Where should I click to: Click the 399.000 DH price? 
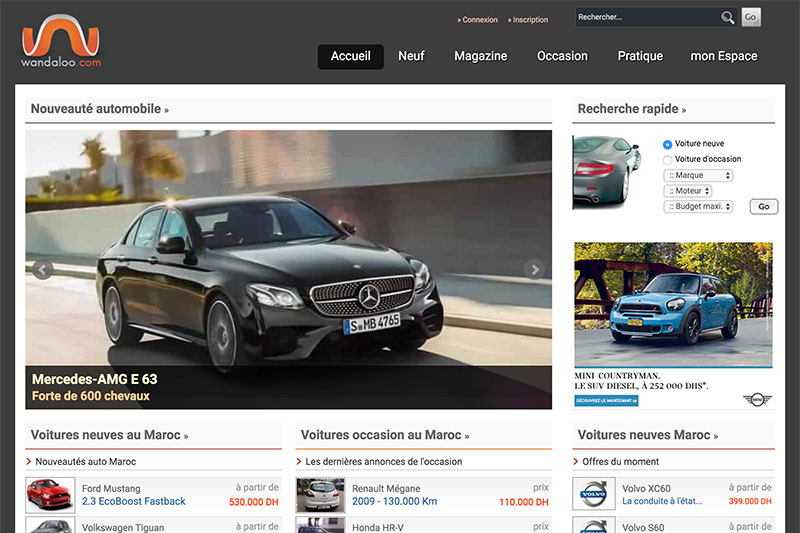pos(750,501)
